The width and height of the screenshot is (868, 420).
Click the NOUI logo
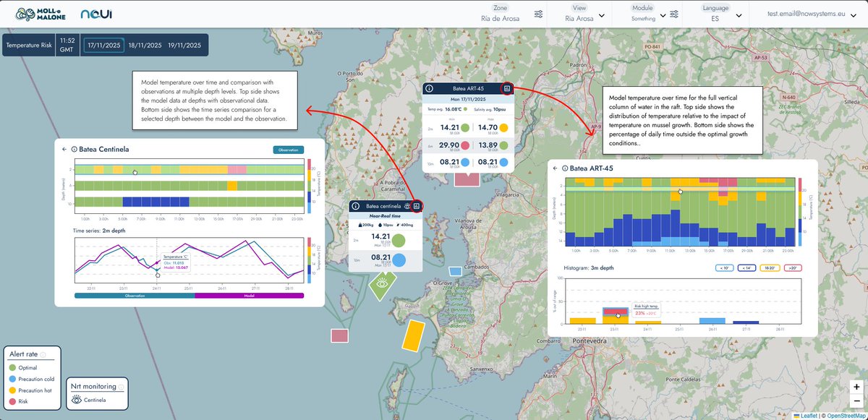tap(96, 14)
